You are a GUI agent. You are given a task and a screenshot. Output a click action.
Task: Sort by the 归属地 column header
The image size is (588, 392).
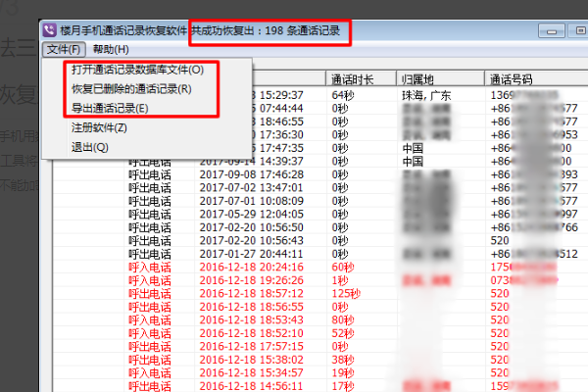tap(441, 79)
